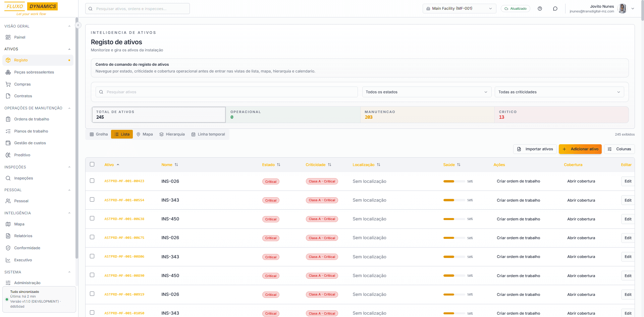The width and height of the screenshot is (644, 317).
Task: Open the Todos os estados dropdown
Action: (x=426, y=92)
